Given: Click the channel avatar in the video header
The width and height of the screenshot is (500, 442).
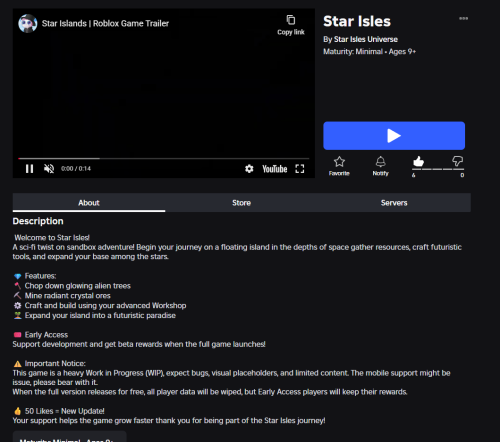Looking at the screenshot, I should [x=28, y=23].
